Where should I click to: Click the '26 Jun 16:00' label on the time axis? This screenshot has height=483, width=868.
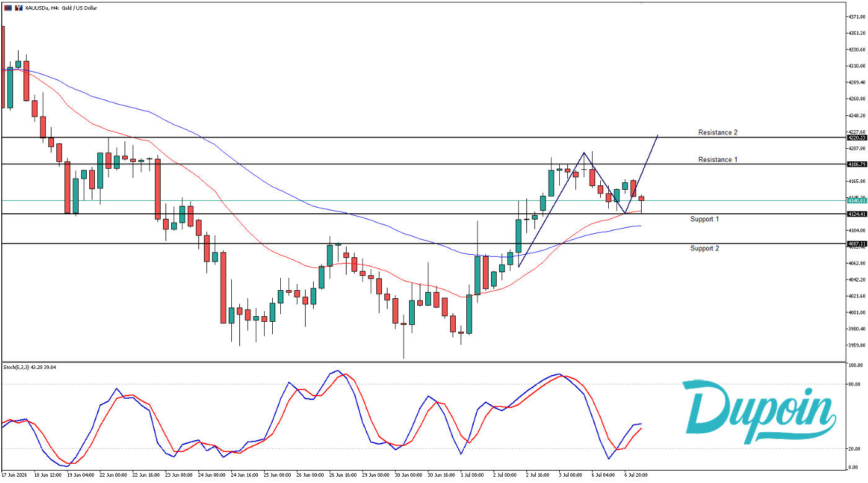coord(343,475)
